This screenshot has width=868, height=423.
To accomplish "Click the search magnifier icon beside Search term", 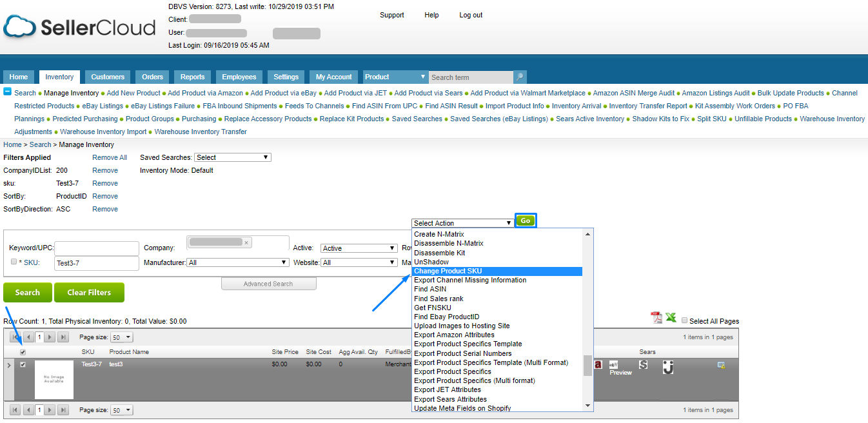I will [520, 77].
